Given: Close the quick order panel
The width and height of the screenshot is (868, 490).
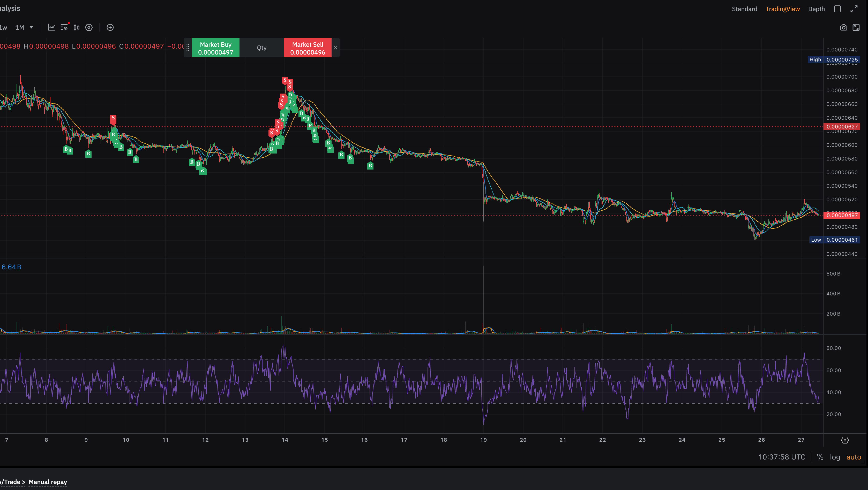Looking at the screenshot, I should coord(336,48).
